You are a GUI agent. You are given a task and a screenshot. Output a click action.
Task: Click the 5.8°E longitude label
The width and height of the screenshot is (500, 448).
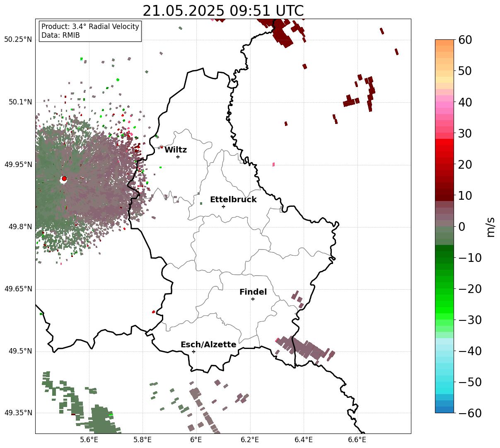pos(143,440)
